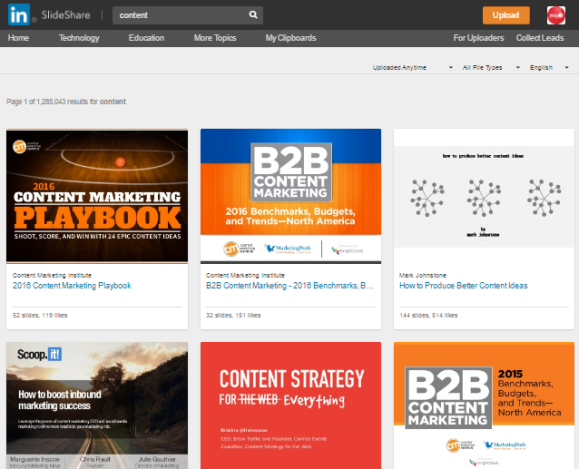Click the orange Upload button
The image size is (579, 469).
click(x=506, y=15)
